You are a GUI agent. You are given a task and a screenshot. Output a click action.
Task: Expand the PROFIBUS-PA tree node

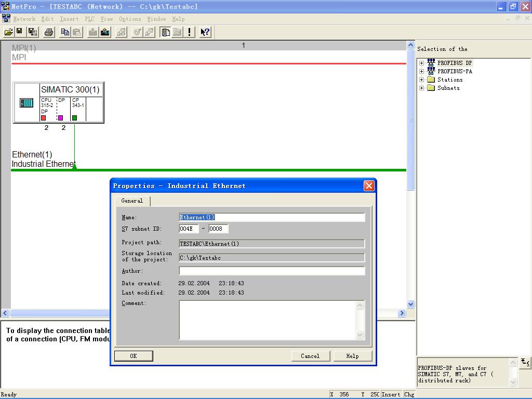pyautogui.click(x=421, y=71)
